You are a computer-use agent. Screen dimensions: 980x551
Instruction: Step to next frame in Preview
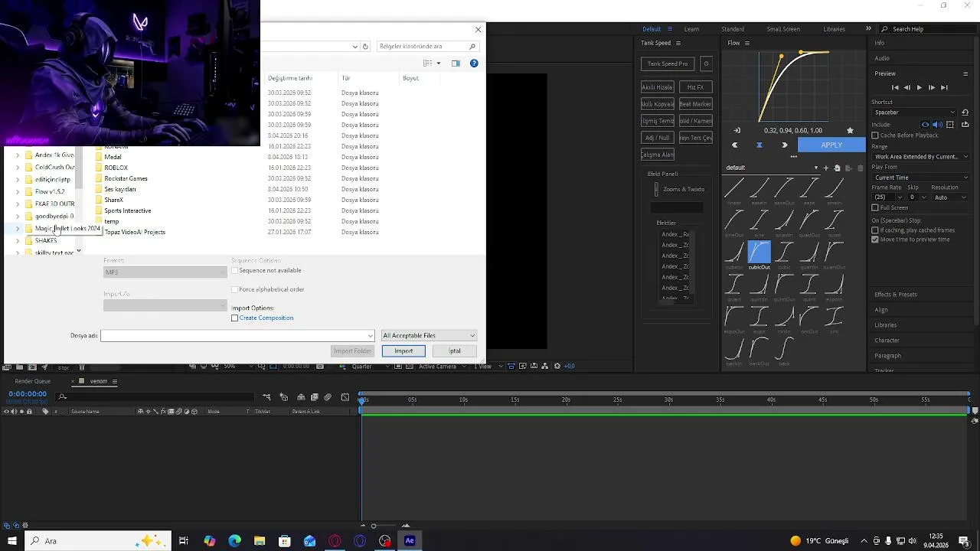coord(932,87)
